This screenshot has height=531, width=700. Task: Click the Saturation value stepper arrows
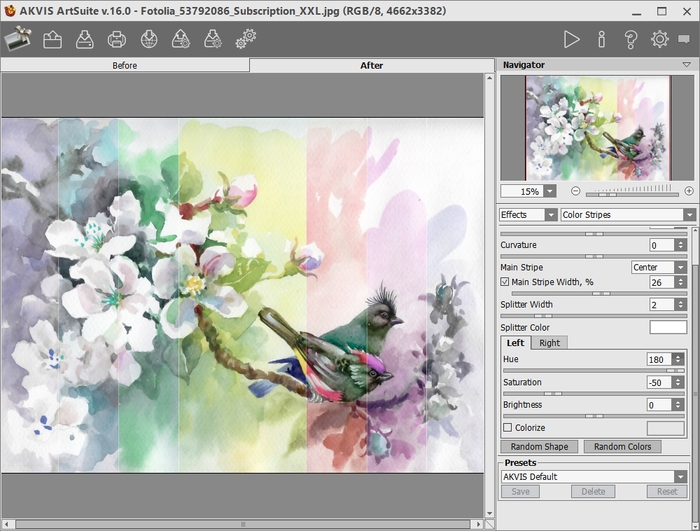click(x=678, y=382)
